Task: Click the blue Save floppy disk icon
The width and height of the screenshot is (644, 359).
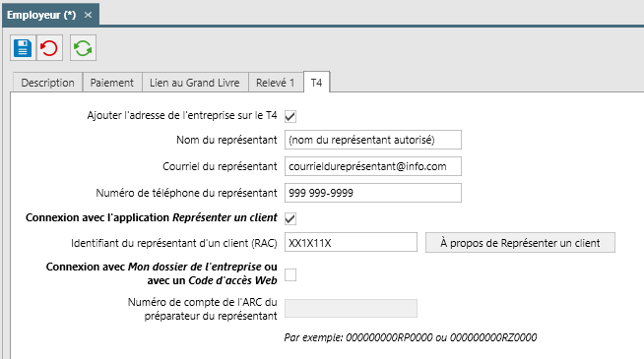Action: click(x=23, y=48)
